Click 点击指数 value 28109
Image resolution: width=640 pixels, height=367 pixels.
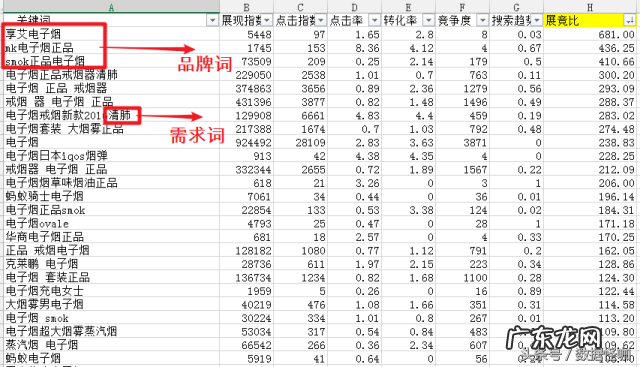(310, 142)
